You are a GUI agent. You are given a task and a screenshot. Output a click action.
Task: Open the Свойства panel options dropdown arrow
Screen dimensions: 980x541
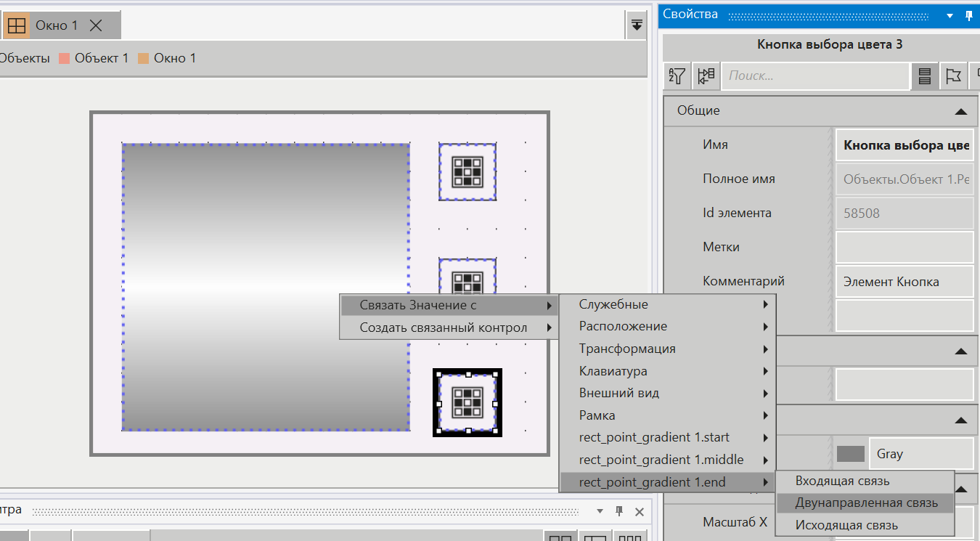[x=950, y=15]
